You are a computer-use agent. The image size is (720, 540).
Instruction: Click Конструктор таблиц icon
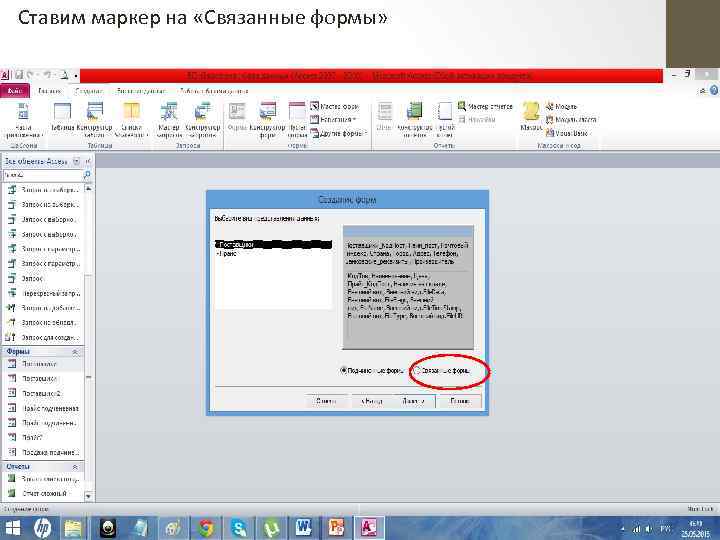coord(95,120)
